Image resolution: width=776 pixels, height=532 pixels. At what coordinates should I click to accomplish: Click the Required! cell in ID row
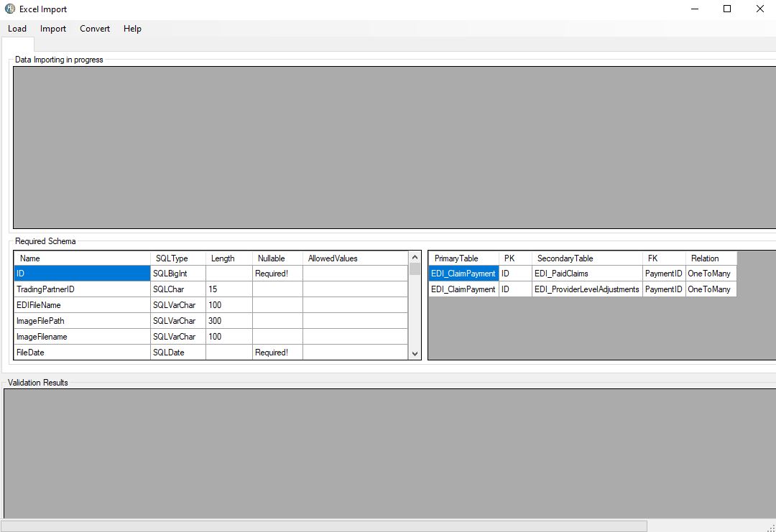click(277, 274)
